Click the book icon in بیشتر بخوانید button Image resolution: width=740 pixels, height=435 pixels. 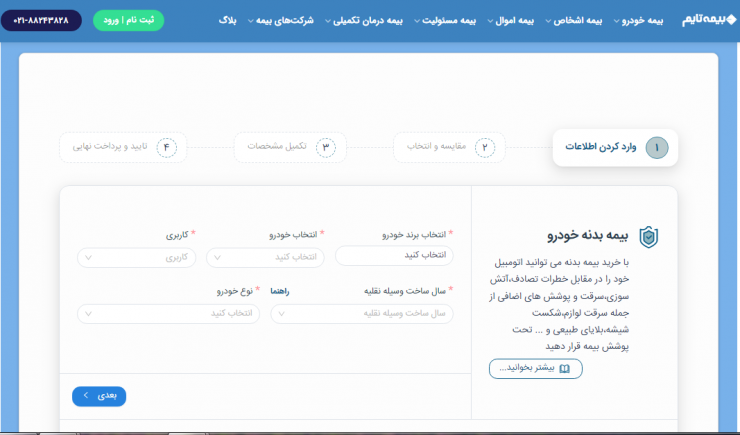click(564, 368)
